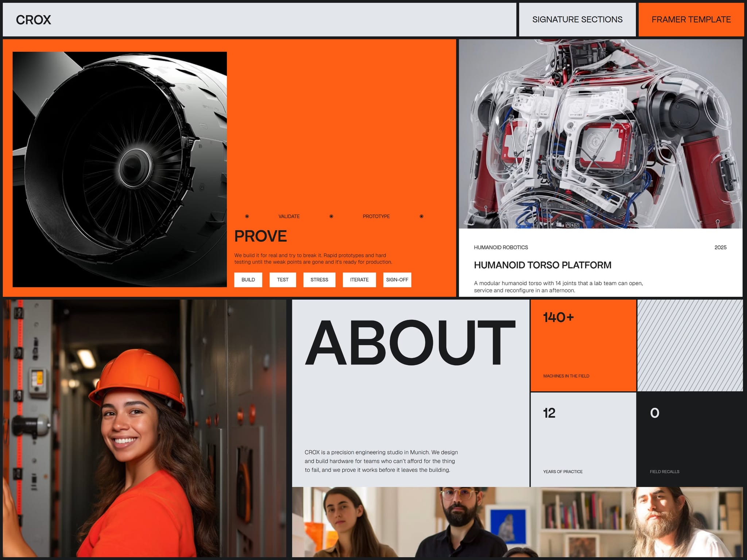Click the ABOUT heading
Viewport: 747px width, 560px height.
pyautogui.click(x=410, y=343)
